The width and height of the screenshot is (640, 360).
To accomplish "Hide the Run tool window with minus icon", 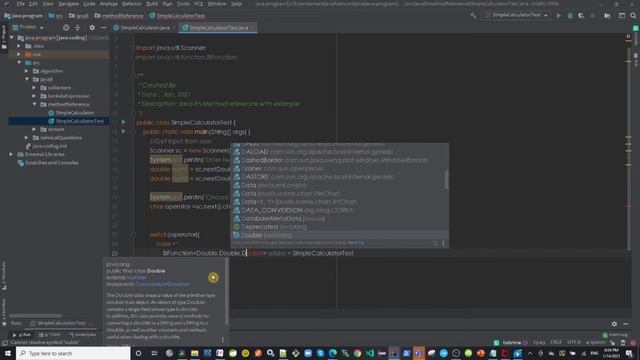I will 626,324.
